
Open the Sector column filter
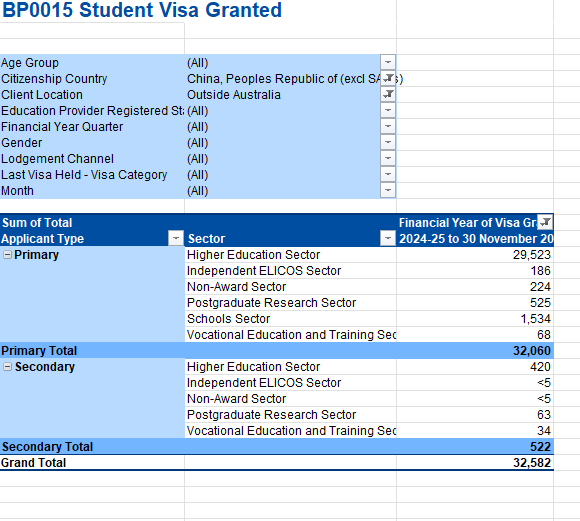[x=388, y=238]
